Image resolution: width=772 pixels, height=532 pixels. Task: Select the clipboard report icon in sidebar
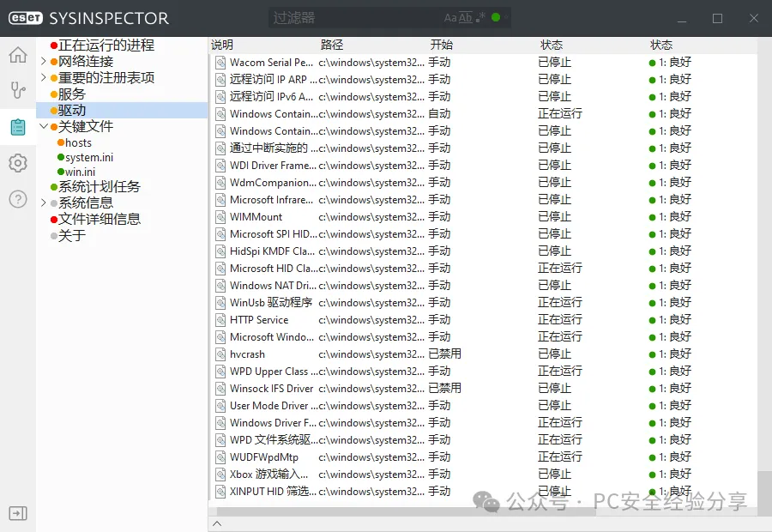[x=18, y=127]
